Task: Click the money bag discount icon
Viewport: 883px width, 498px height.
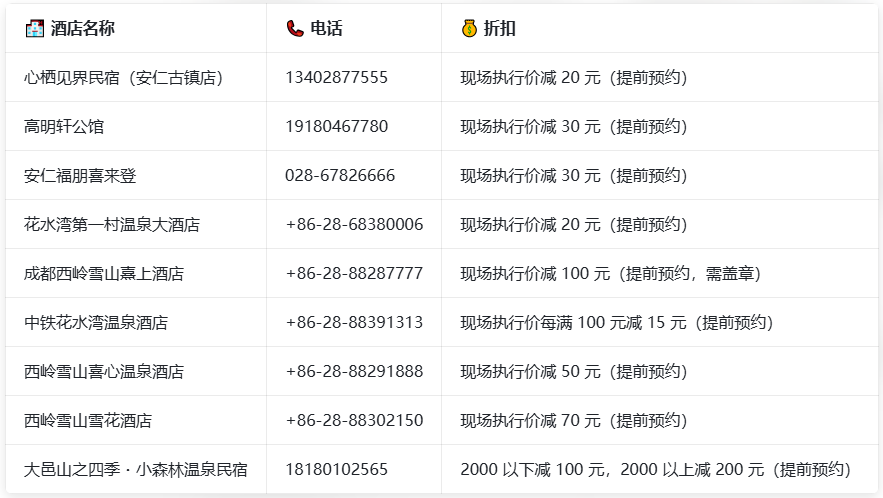Action: [469, 29]
